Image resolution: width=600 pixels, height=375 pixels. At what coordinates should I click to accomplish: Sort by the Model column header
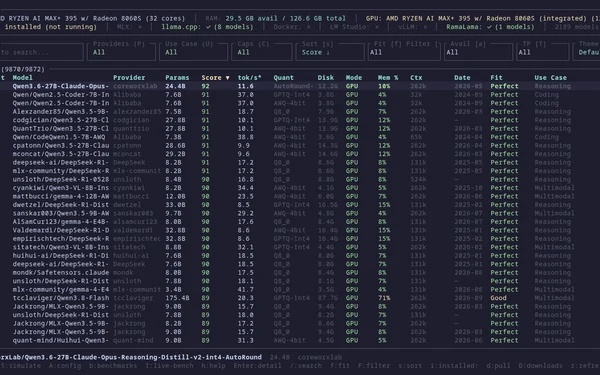(23, 78)
